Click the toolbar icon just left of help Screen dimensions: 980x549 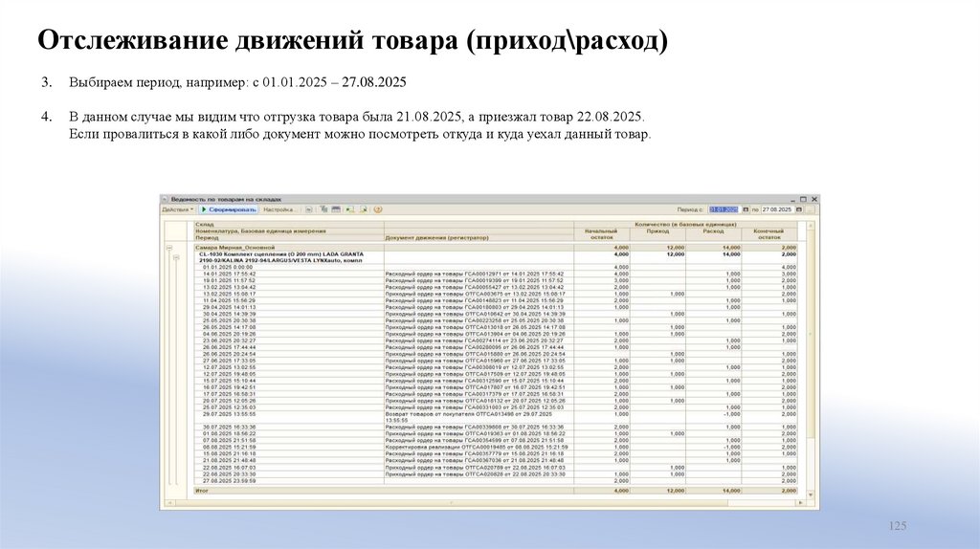(x=364, y=209)
